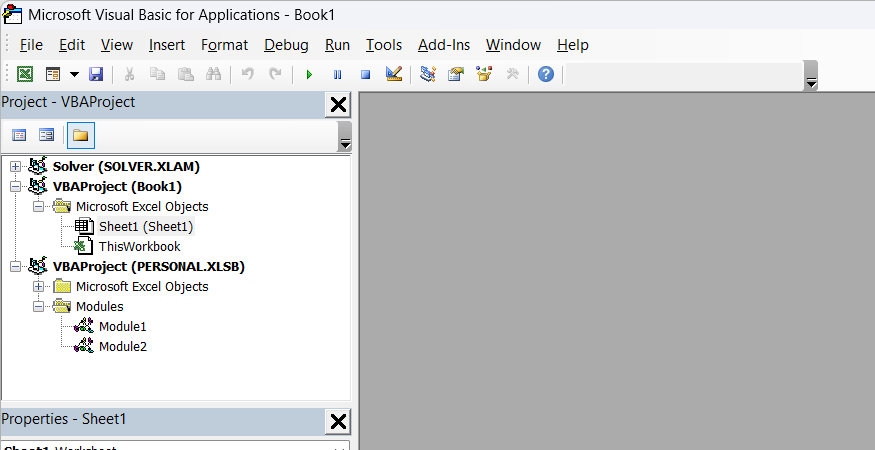Close the Project - VBAProject pane

[338, 104]
